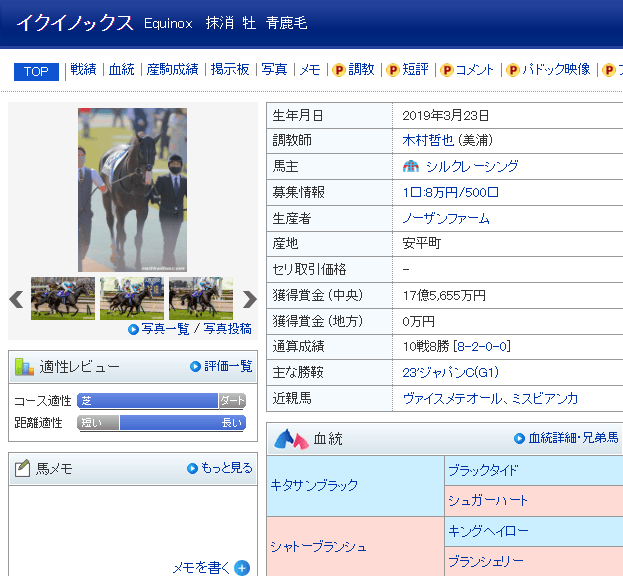Image resolution: width=623 pixels, height=576 pixels.
Task: Open the TOP tab
Action: pyautogui.click(x=36, y=72)
